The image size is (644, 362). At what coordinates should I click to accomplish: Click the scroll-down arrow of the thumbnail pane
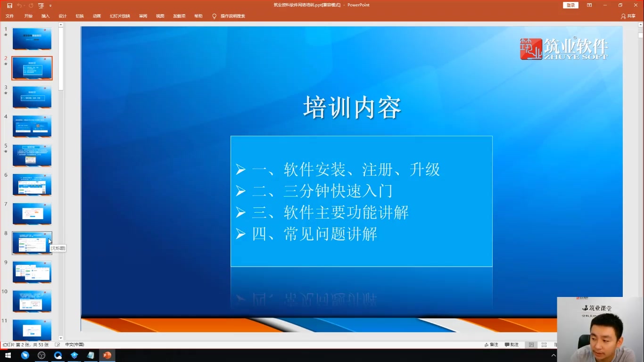[x=61, y=338]
